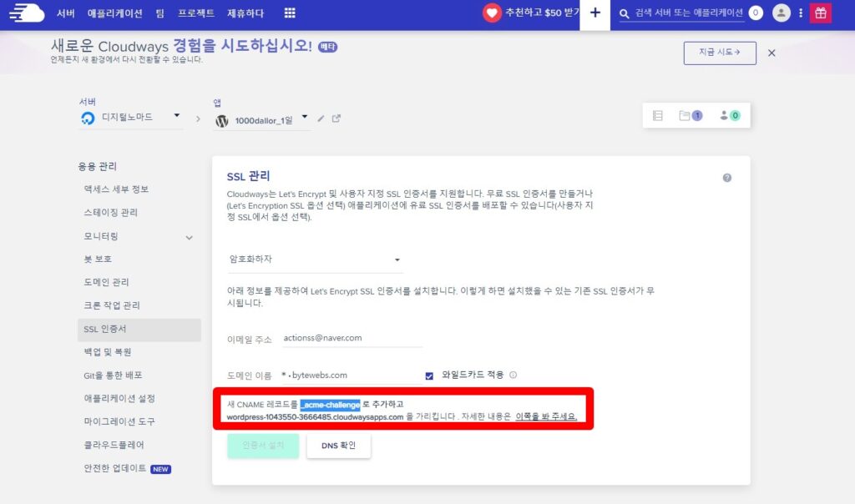The image size is (855, 504).
Task: Click the wordpress-1043550 cloudwaysapps.com CNAME target
Action: pos(315,417)
